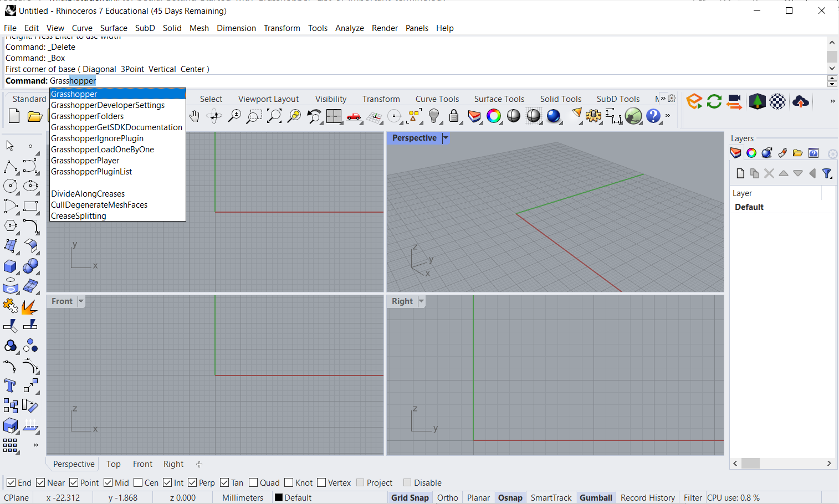Open the Analyze menu
Viewport: 839px width, 504px height.
(x=349, y=28)
